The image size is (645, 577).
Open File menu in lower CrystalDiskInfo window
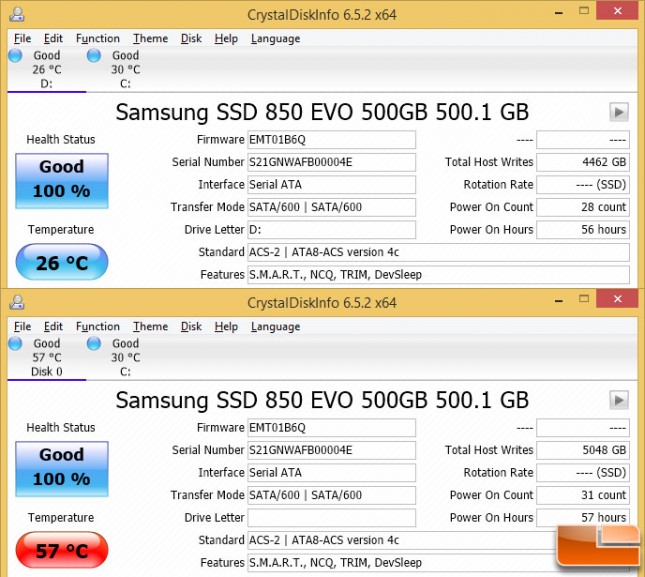22,327
